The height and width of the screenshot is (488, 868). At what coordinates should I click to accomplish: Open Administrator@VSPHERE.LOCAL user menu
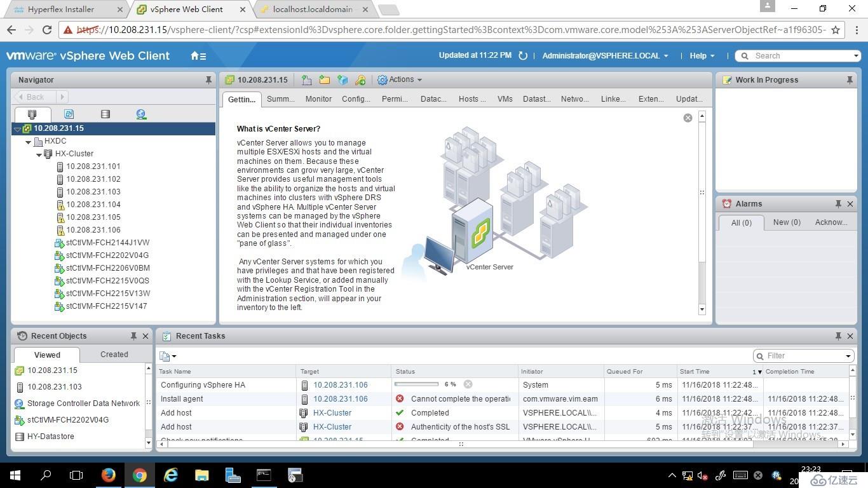tap(605, 56)
